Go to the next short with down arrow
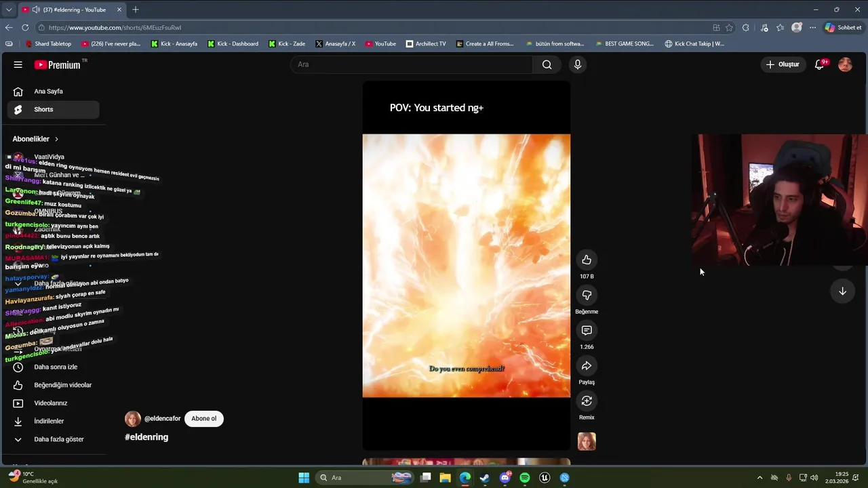The image size is (868, 488). tap(842, 291)
